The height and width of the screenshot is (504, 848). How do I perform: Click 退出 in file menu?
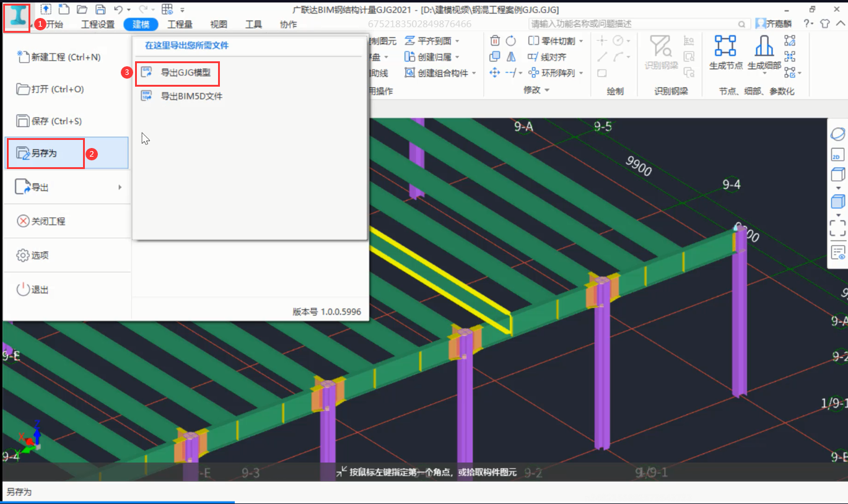click(67, 289)
